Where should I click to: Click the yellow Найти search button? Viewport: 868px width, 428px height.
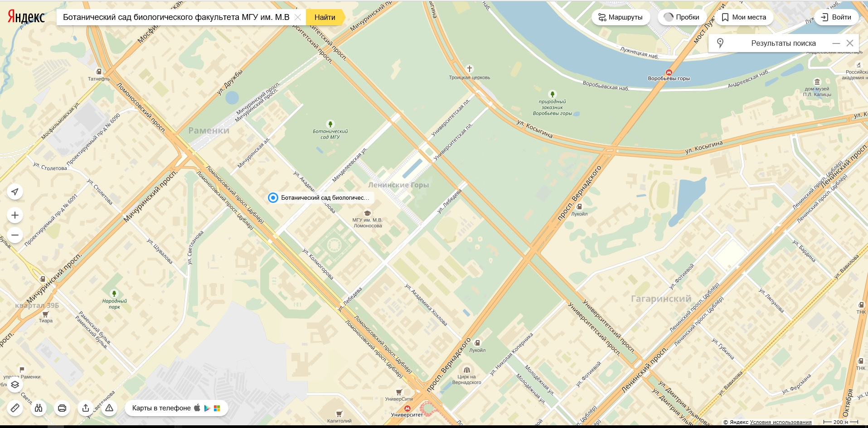(x=325, y=17)
